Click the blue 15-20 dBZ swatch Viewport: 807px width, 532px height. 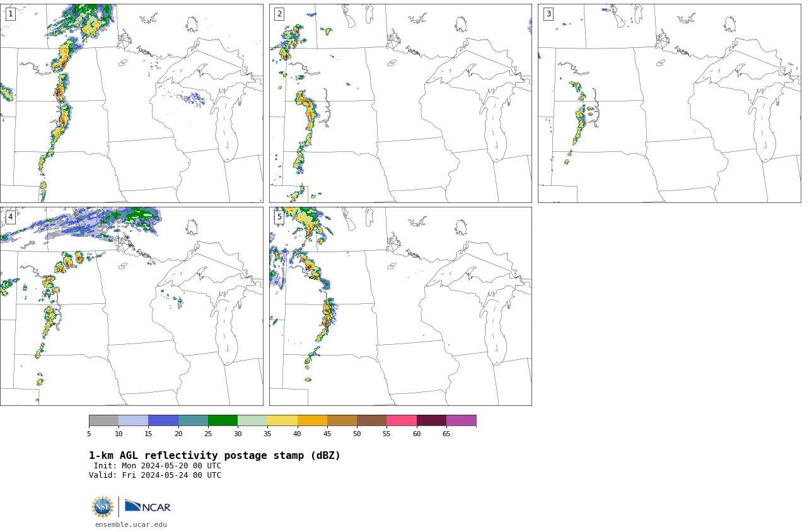(163, 420)
